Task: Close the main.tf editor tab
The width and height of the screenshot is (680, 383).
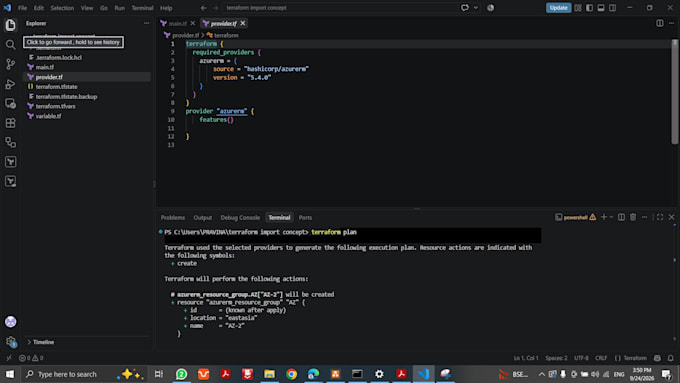Action: point(193,23)
